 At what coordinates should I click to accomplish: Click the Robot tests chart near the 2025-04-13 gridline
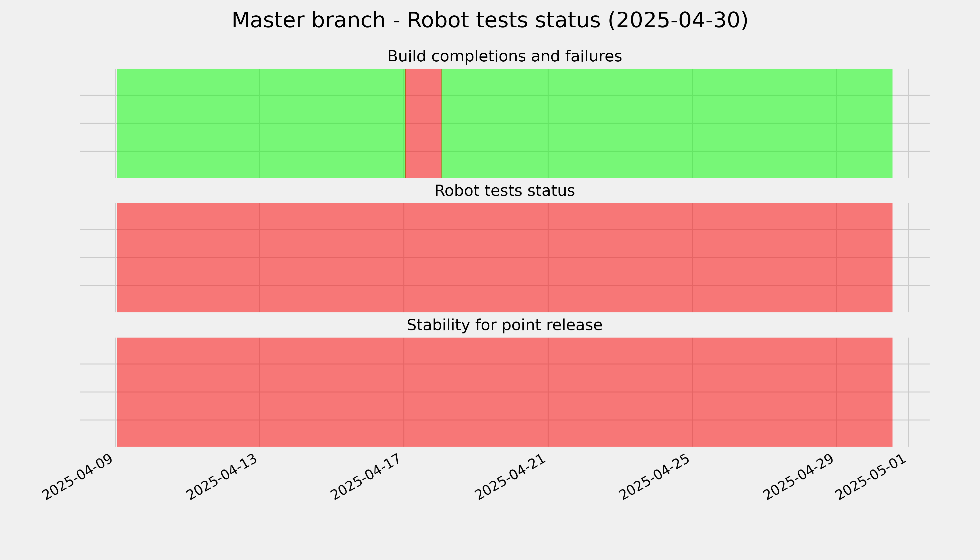coord(260,258)
